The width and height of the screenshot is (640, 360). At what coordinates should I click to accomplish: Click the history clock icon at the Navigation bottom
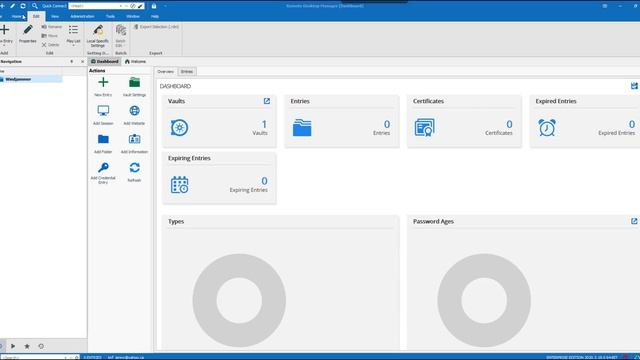[x=41, y=346]
